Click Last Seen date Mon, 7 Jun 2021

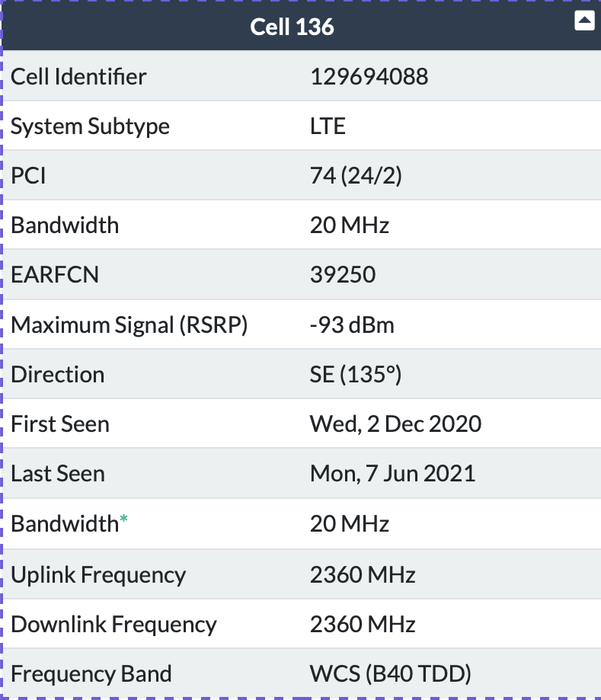coord(392,473)
